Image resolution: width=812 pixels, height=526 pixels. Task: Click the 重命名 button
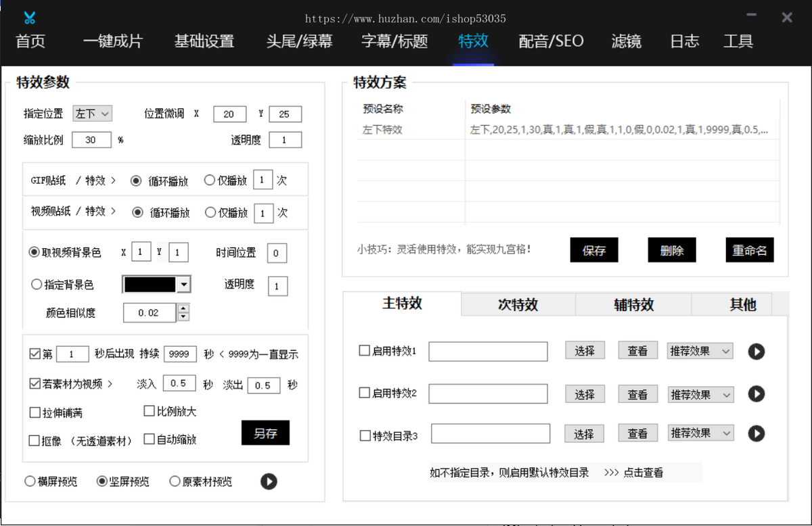750,250
